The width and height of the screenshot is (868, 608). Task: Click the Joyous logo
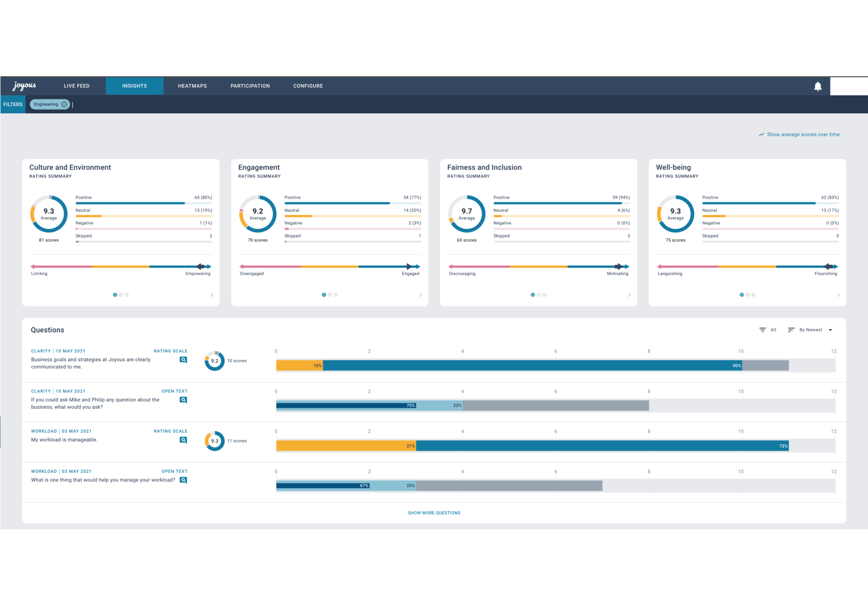click(x=24, y=86)
